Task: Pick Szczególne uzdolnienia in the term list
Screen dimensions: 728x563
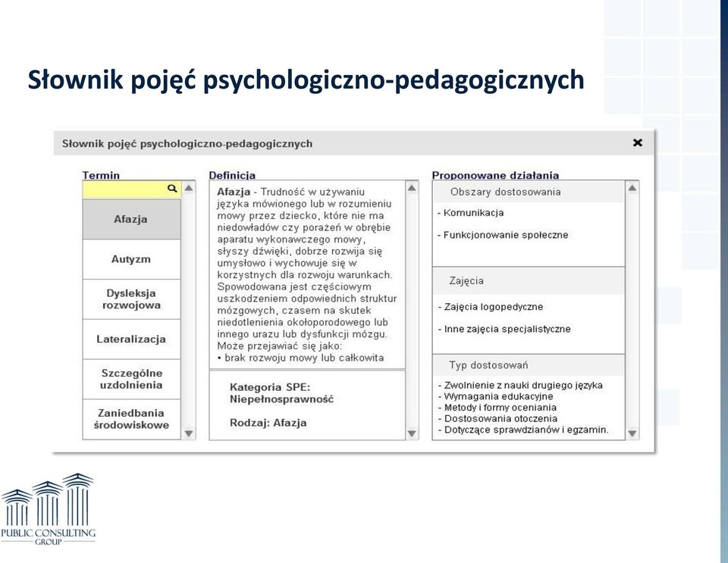Action: [131, 379]
